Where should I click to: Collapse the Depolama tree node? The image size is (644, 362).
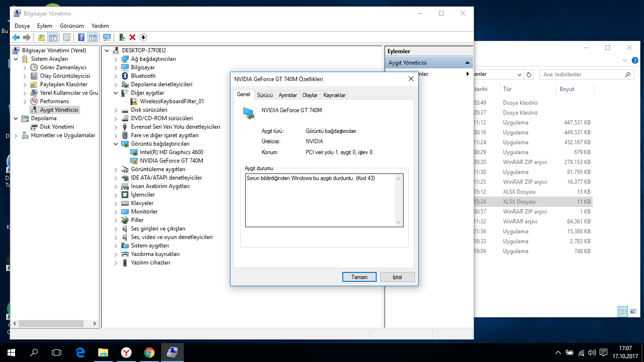pos(17,118)
